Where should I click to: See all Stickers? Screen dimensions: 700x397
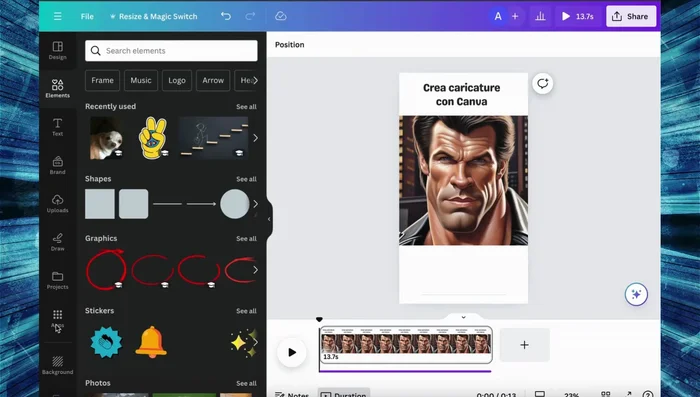click(246, 311)
